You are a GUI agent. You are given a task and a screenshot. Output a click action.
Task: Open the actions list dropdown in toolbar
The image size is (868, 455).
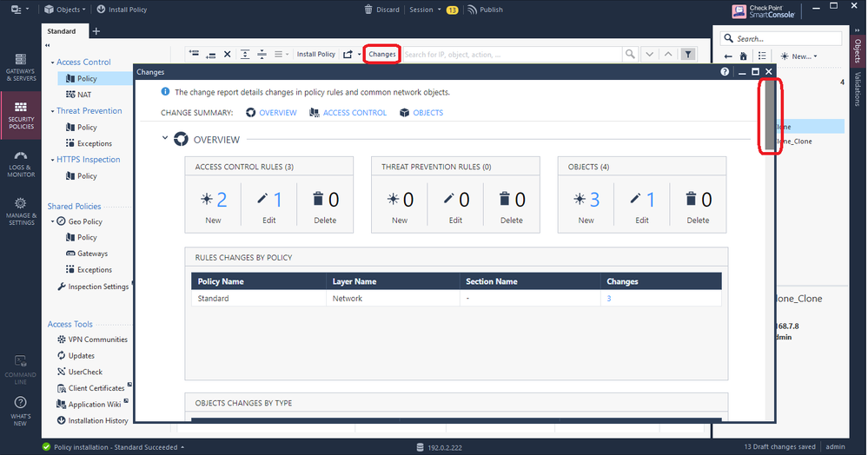[x=282, y=54]
